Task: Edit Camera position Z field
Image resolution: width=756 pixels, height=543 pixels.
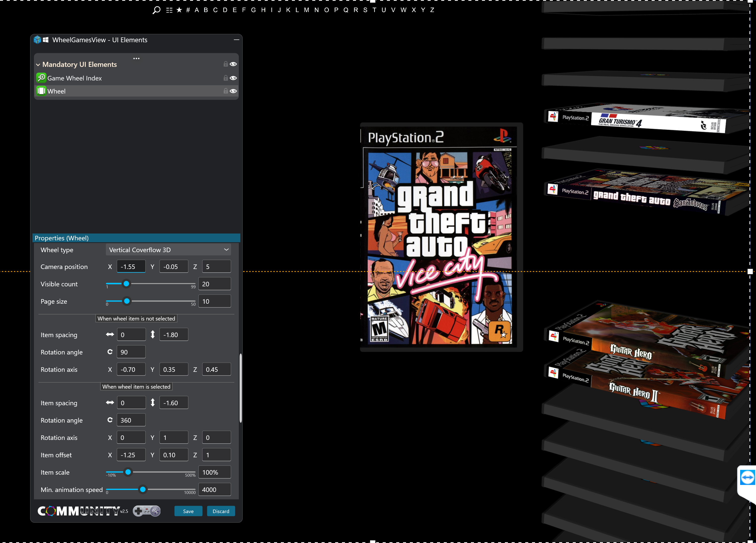Action: point(216,267)
